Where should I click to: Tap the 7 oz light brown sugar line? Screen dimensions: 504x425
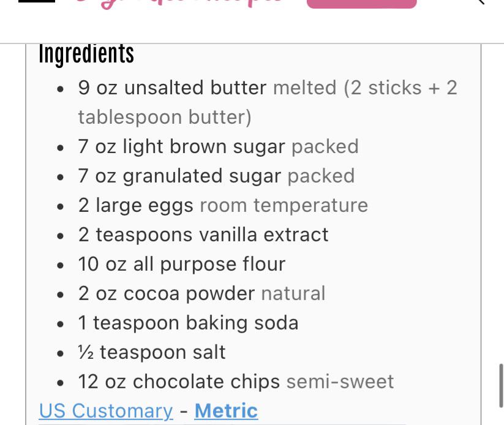181,146
